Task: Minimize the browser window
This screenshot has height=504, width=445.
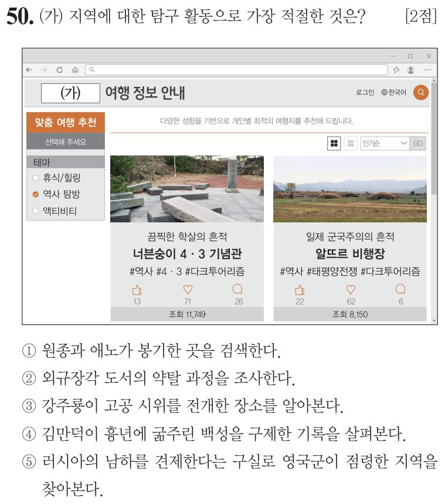Action: pyautogui.click(x=392, y=56)
